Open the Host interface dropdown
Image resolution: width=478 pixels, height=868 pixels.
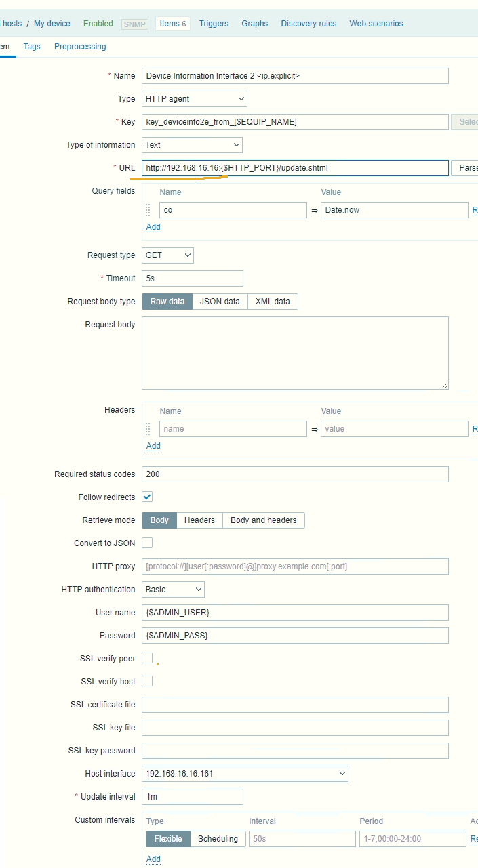(245, 774)
